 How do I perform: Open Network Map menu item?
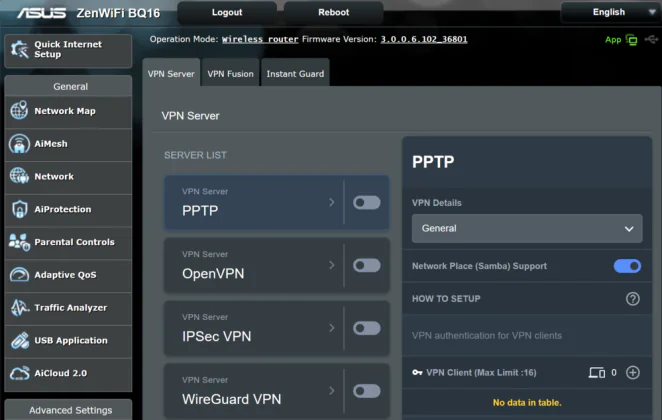coord(68,111)
